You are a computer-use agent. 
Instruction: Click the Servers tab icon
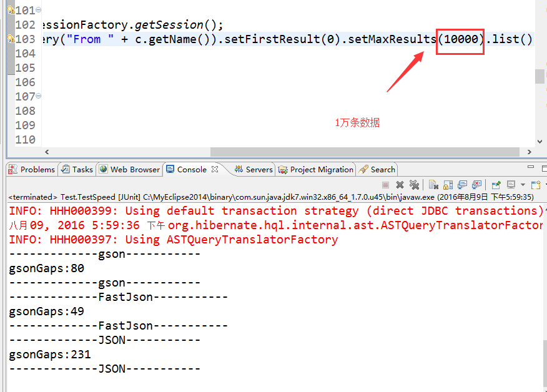[x=239, y=169]
